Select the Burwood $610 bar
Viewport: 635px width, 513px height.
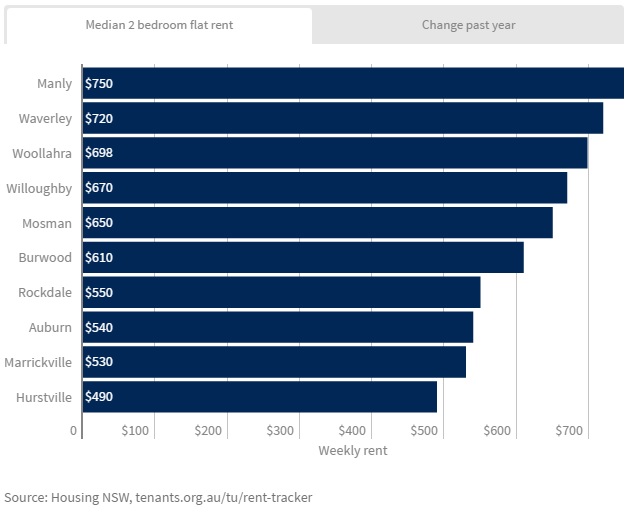(x=302, y=257)
